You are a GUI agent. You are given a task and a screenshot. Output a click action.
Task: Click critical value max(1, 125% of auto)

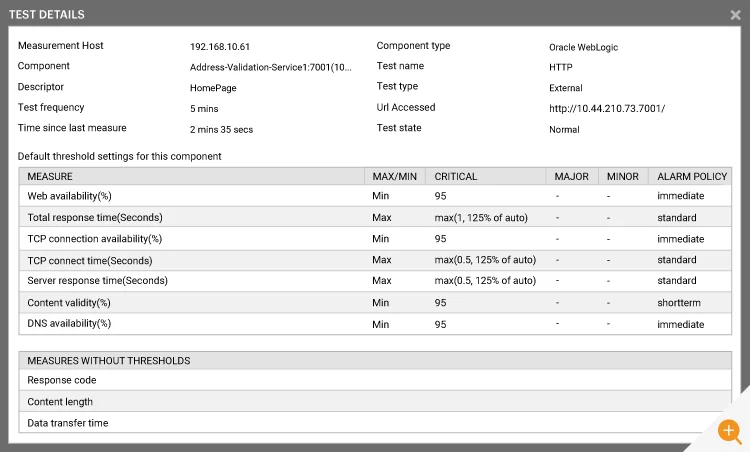pos(481,218)
